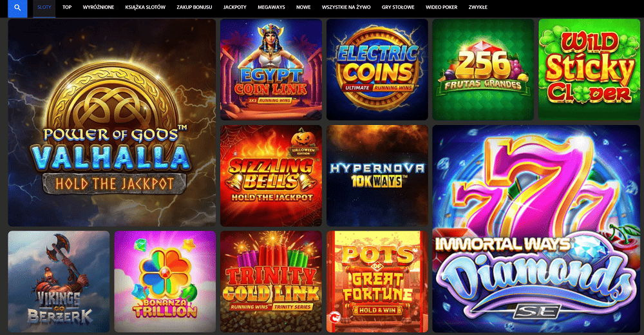Open Sizzling Bells Hold the Jackpot
The width and height of the screenshot is (644, 335).
tap(271, 175)
